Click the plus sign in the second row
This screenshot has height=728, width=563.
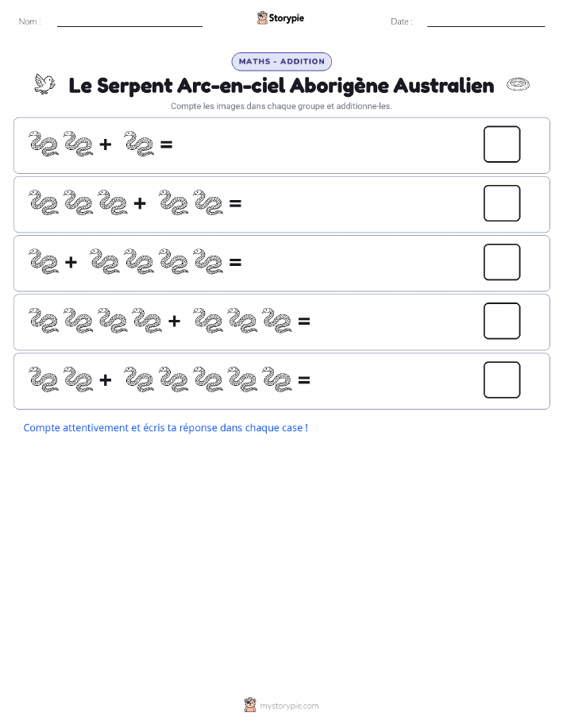click(x=140, y=203)
